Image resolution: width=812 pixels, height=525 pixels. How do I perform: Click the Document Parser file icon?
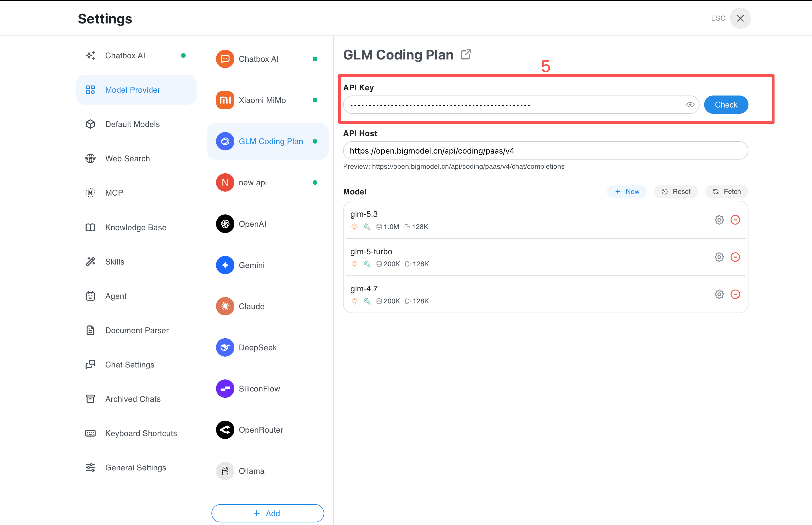pos(90,330)
